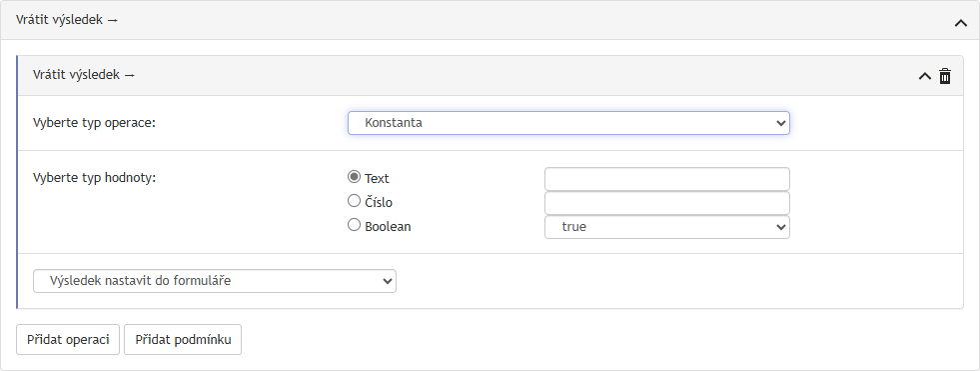Click the inner Vrátit výsledek panel title

(x=84, y=75)
